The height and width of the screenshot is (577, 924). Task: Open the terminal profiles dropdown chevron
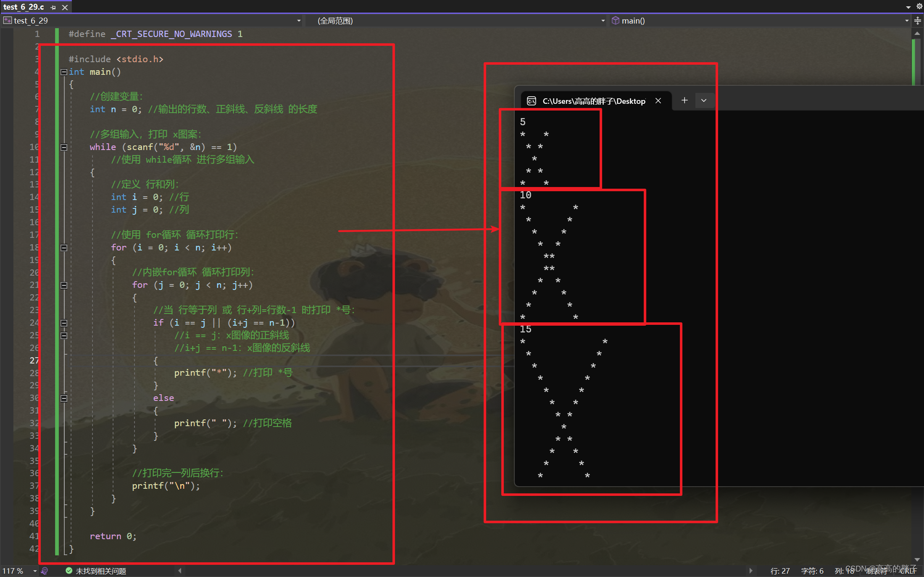pos(704,100)
